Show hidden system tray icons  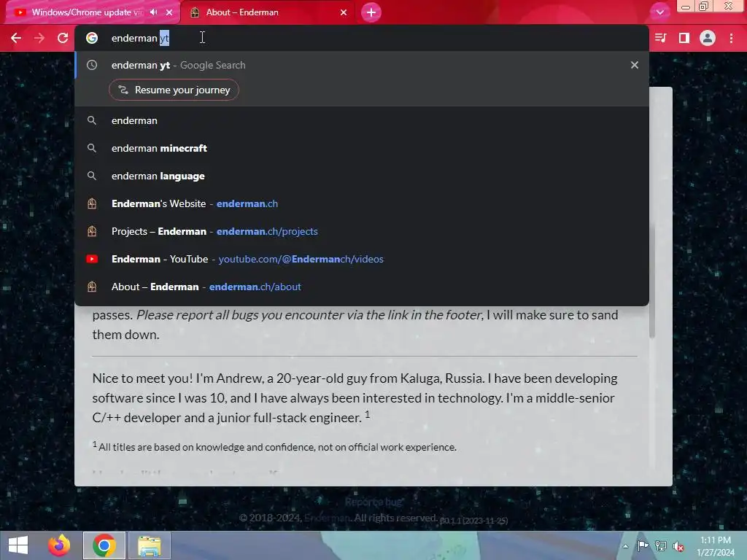625,546
